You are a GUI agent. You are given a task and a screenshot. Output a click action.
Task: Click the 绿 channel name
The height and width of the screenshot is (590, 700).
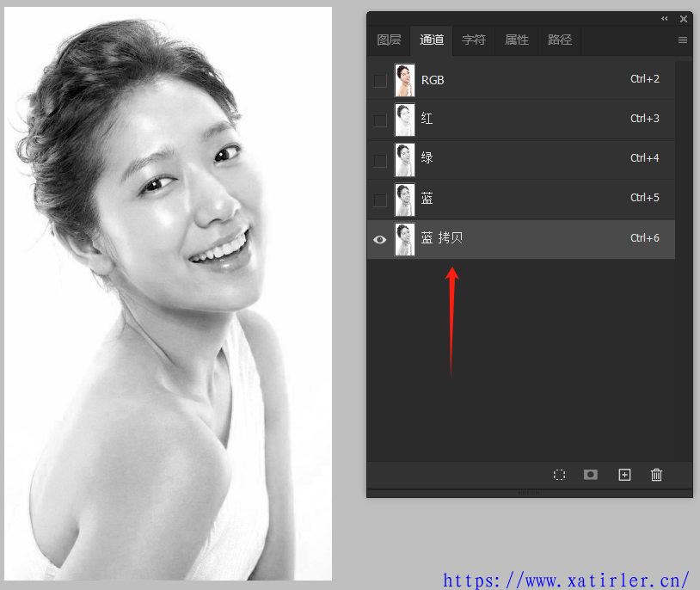(427, 157)
